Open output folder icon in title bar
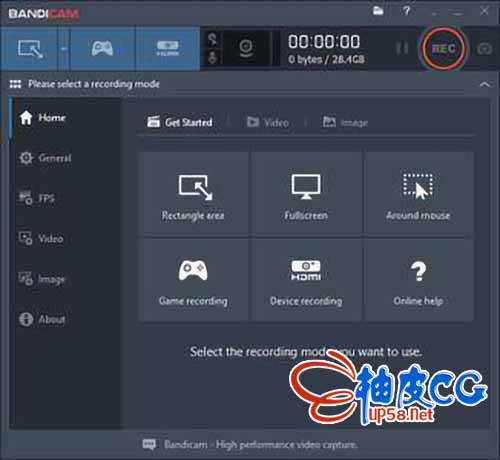The height and width of the screenshot is (460, 500). [x=378, y=11]
